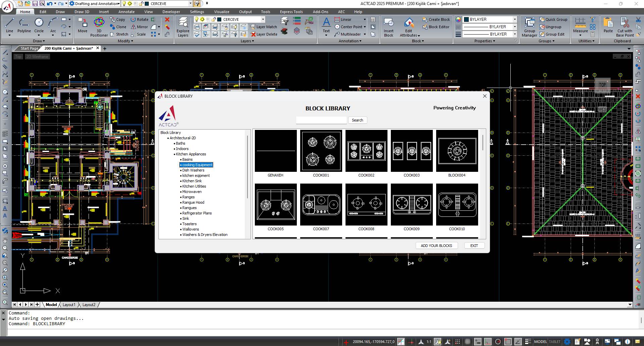Click Insert Block

pos(388,27)
